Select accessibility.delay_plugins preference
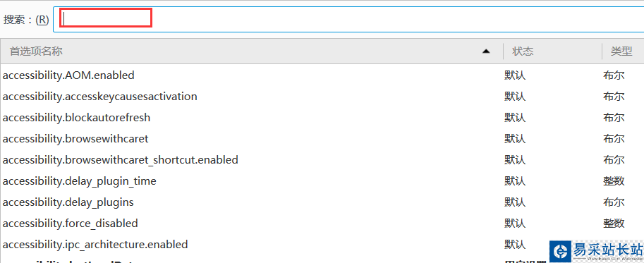Viewport: 644px width, 263px height. click(x=322, y=202)
